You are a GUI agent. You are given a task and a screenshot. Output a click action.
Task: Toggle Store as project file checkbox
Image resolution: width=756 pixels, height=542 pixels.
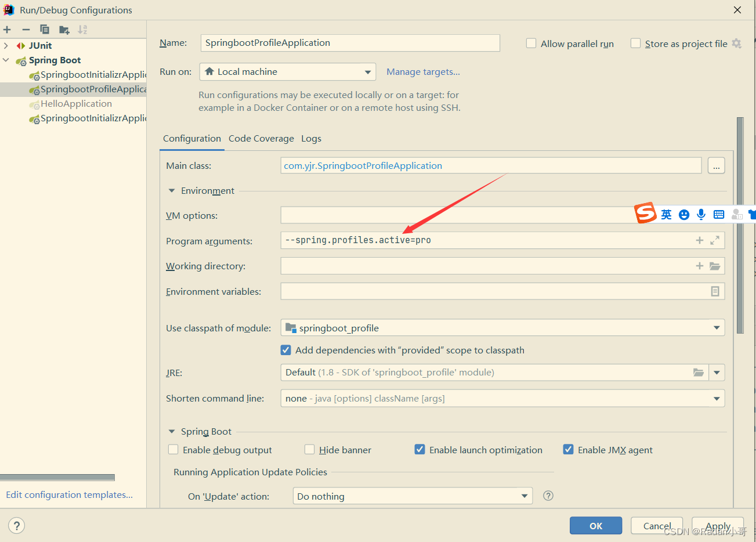click(635, 44)
